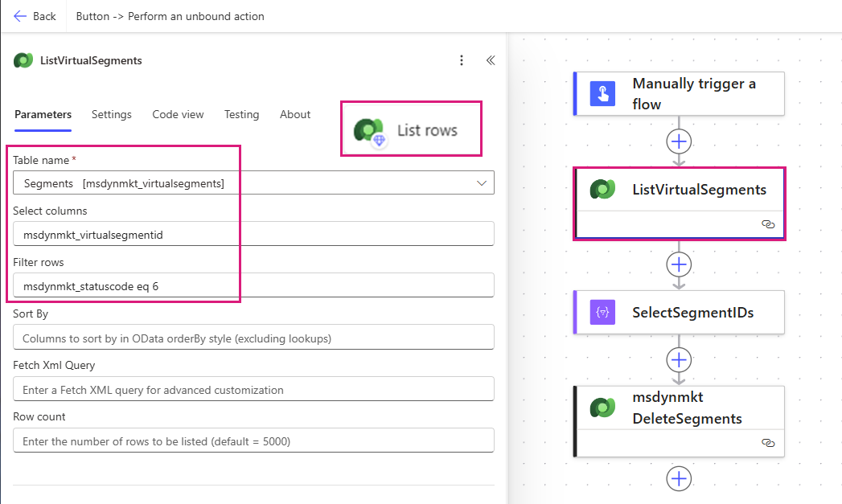This screenshot has height=504, width=842.
Task: Click the Row count input field
Action: (253, 441)
